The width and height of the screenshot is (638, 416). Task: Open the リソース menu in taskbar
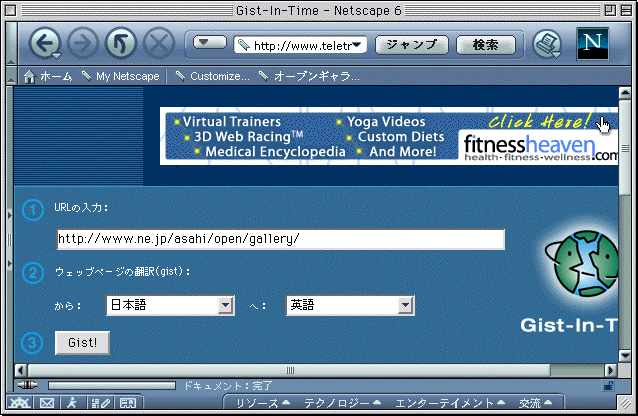[263, 403]
